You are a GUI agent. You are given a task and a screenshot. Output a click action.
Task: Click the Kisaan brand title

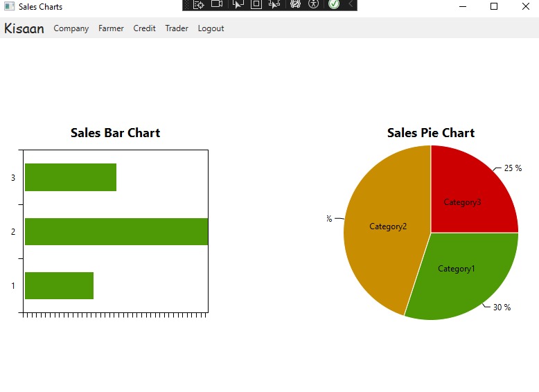24,28
